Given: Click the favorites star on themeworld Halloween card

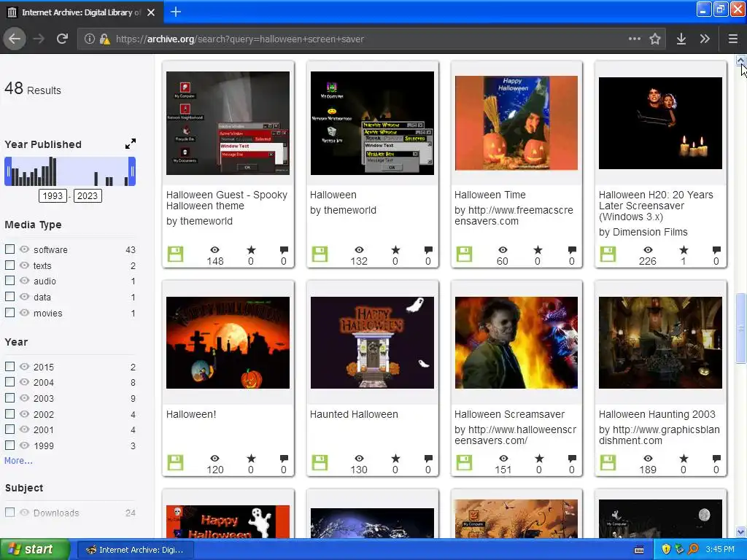Looking at the screenshot, I should [x=395, y=249].
